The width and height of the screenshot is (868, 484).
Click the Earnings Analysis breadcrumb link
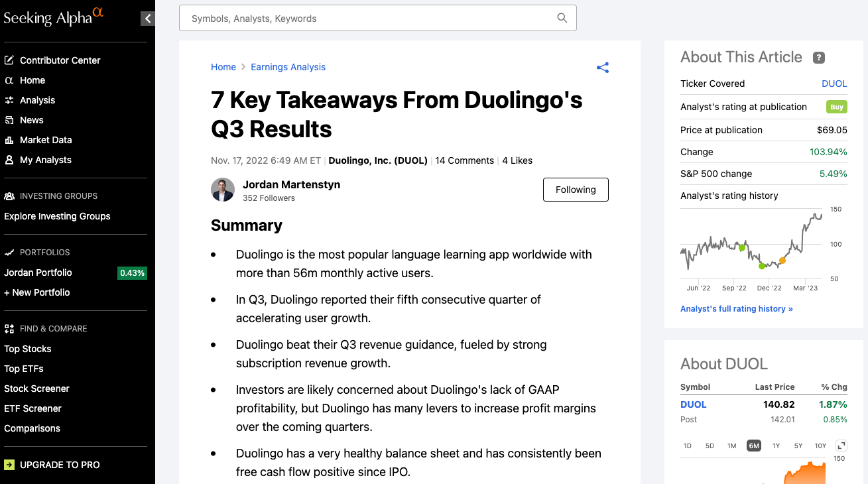[x=288, y=67]
